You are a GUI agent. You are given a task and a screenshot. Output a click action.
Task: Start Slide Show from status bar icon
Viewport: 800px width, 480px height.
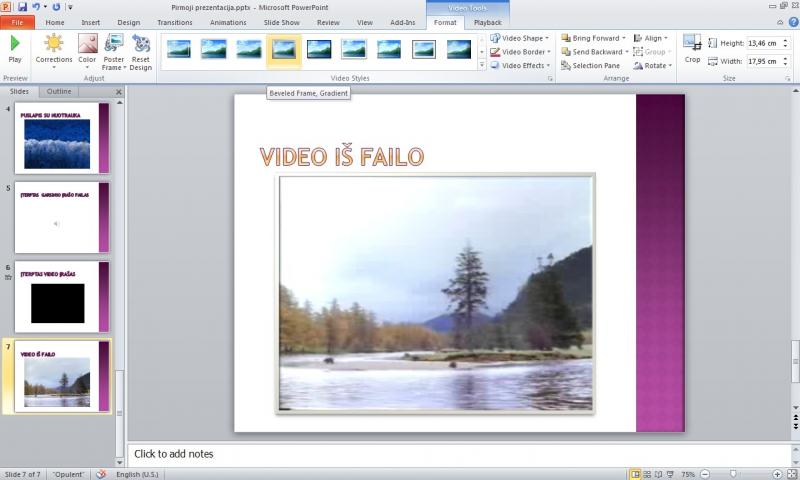[670, 474]
